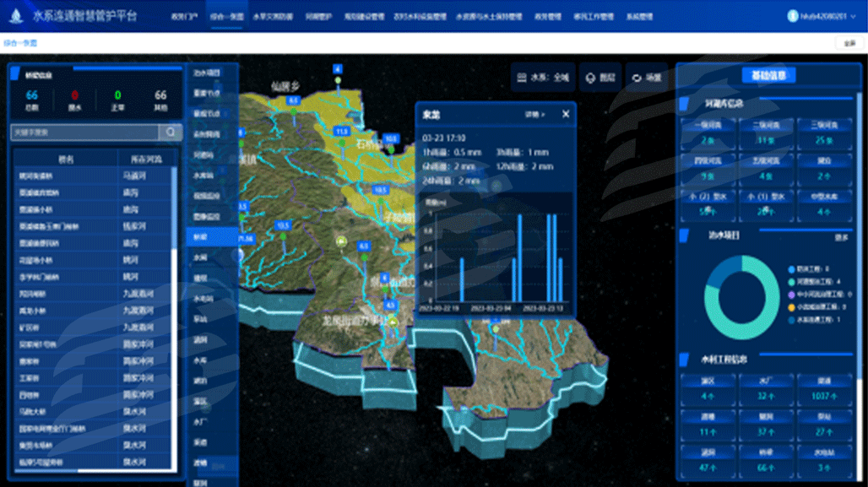Click the 场景 scene refresh icon
The image size is (868, 487).
[647, 78]
